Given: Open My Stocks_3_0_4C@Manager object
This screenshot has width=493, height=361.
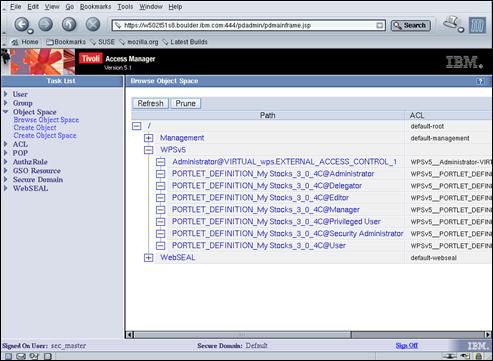Looking at the screenshot, I should (266, 210).
